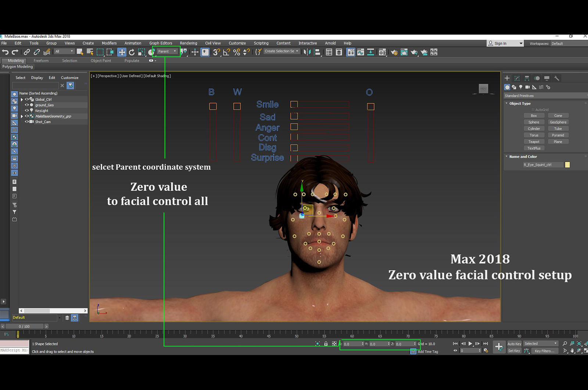Switch to Object Paint ribbon tab
Screen dimensions: 588x390
(101, 61)
